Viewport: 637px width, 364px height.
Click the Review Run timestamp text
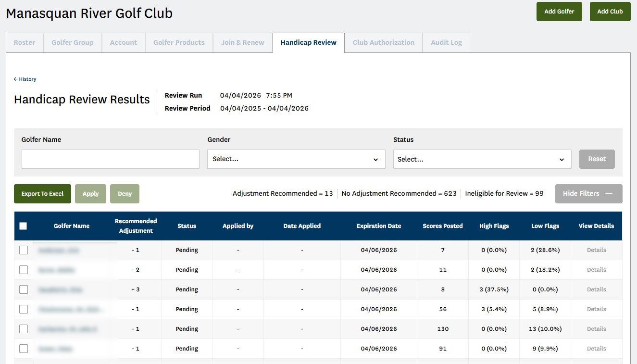256,95
